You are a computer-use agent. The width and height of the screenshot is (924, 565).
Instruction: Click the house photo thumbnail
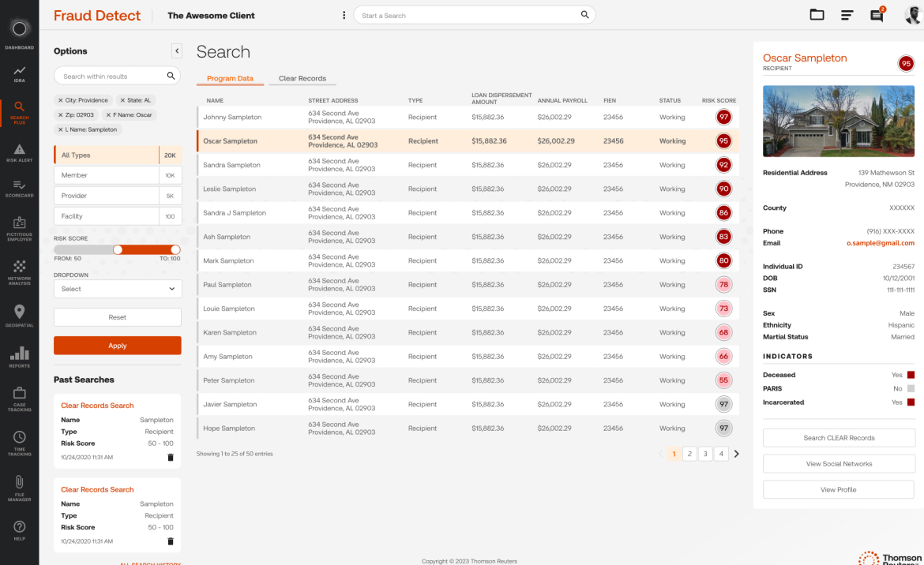839,122
